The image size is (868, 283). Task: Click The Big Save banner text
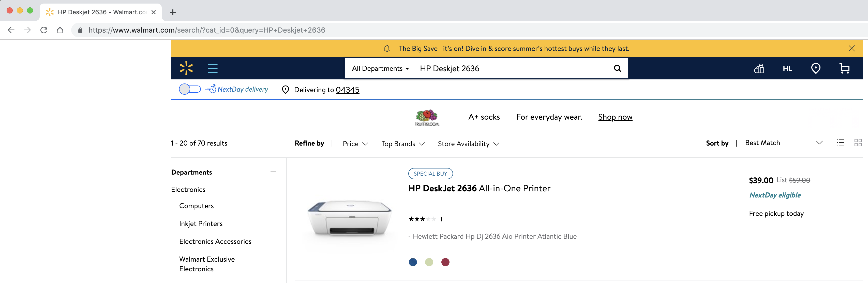point(514,49)
